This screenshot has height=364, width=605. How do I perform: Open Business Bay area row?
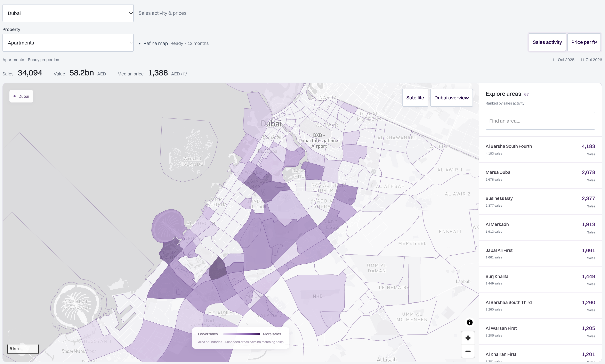pyautogui.click(x=540, y=202)
